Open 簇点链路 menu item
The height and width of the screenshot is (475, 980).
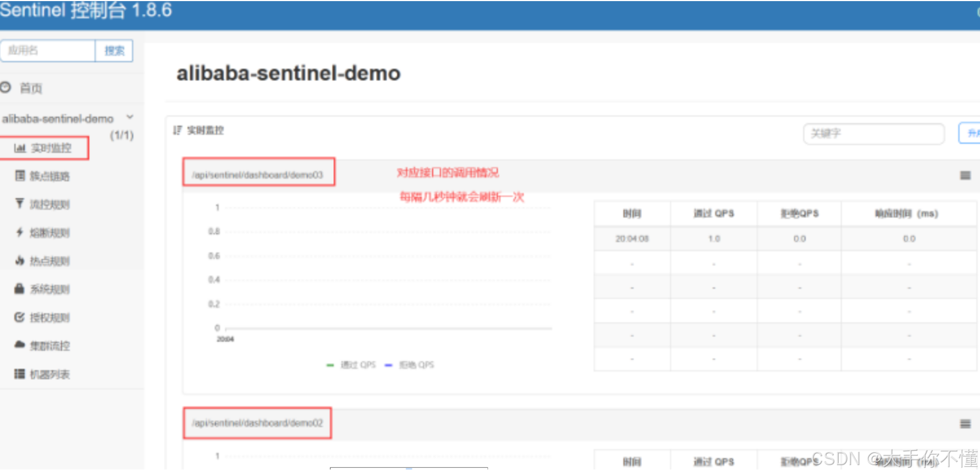pos(49,176)
